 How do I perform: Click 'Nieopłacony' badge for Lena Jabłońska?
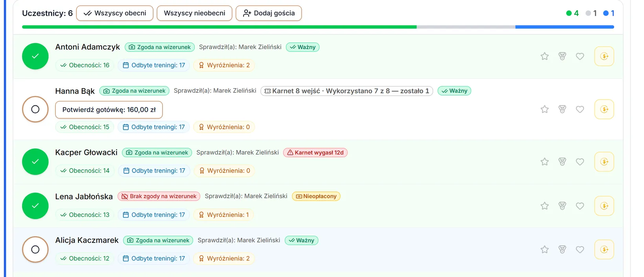[x=316, y=196]
